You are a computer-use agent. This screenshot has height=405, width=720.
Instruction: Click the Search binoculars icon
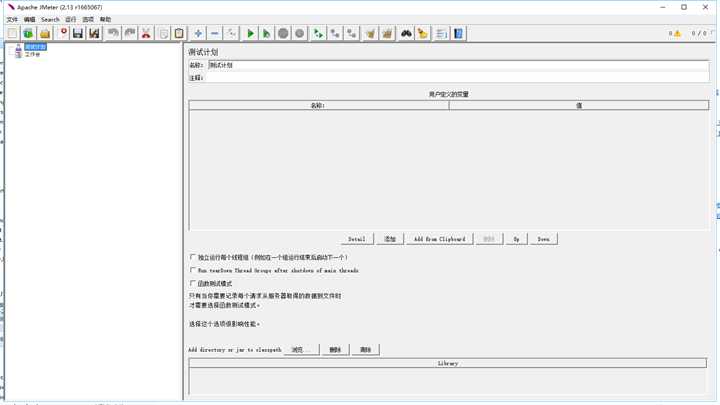pos(406,34)
